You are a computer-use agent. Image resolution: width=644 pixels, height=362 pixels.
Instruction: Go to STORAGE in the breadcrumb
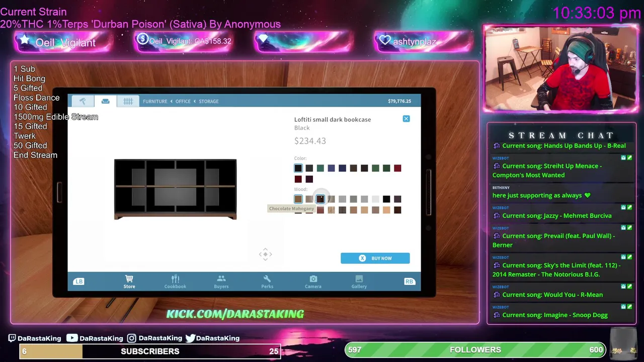pyautogui.click(x=208, y=102)
